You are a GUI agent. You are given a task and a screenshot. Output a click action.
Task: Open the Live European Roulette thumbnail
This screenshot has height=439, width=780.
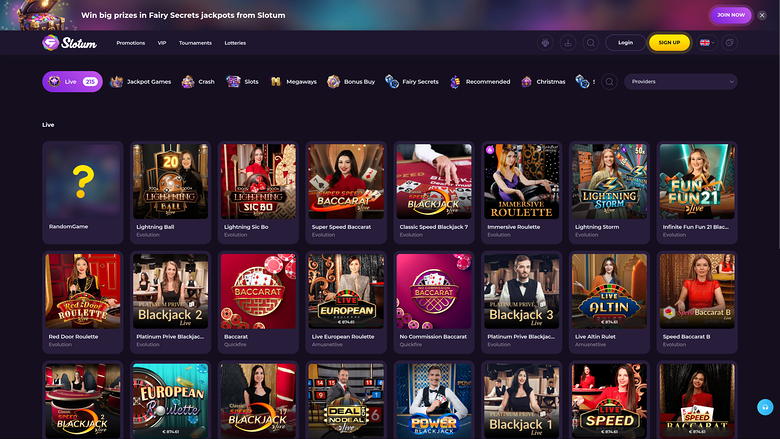[346, 291]
